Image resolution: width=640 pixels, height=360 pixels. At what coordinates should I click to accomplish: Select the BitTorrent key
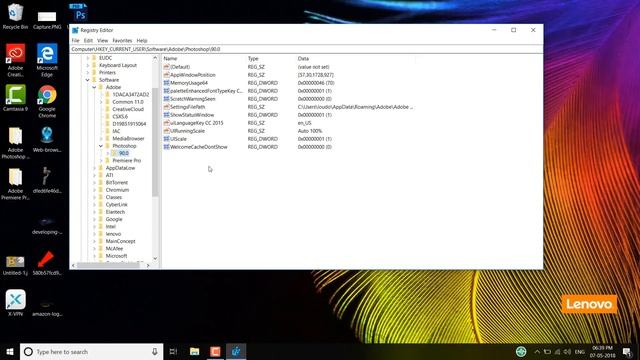pos(117,183)
